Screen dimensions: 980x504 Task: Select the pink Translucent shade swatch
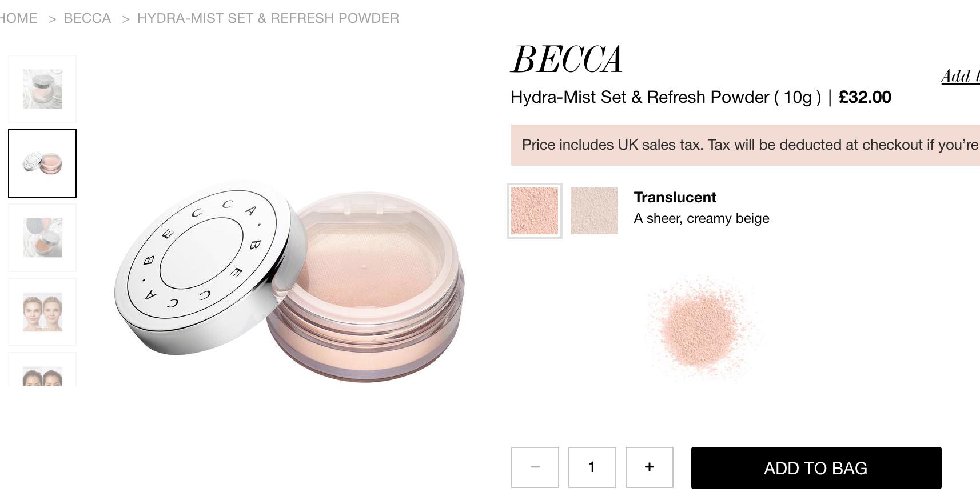[x=535, y=211]
